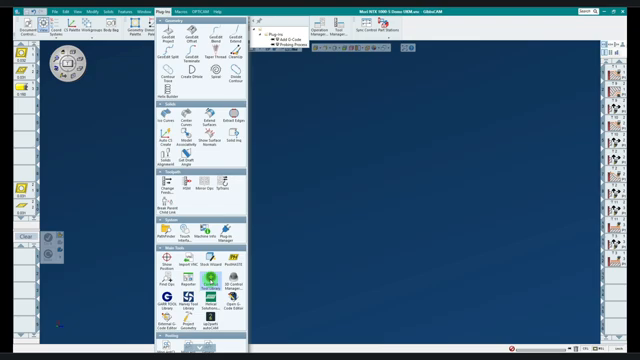Open the Create DHole plug-in
640x360 pixels.
pyautogui.click(x=191, y=72)
